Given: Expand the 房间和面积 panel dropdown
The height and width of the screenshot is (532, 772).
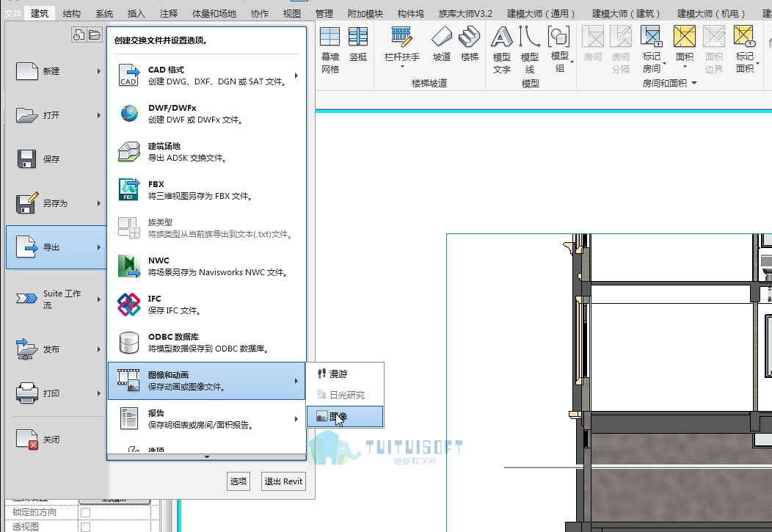Looking at the screenshot, I should 694,83.
